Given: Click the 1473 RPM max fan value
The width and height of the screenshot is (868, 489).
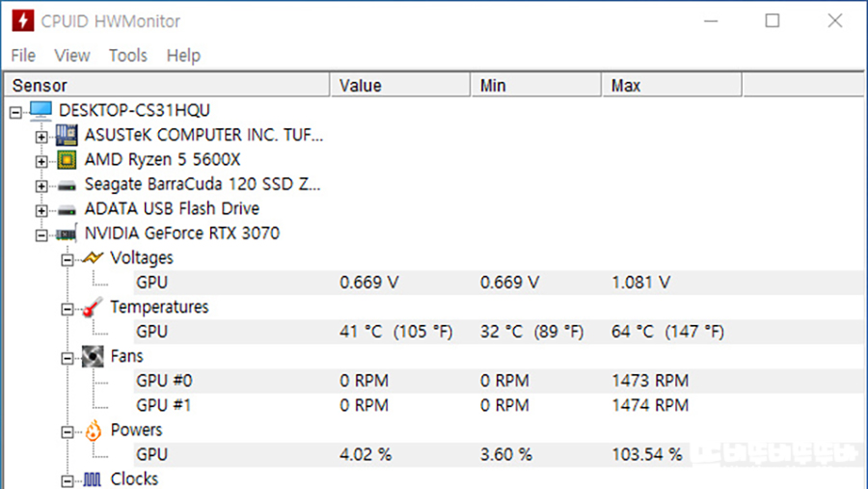Looking at the screenshot, I should click(x=650, y=381).
